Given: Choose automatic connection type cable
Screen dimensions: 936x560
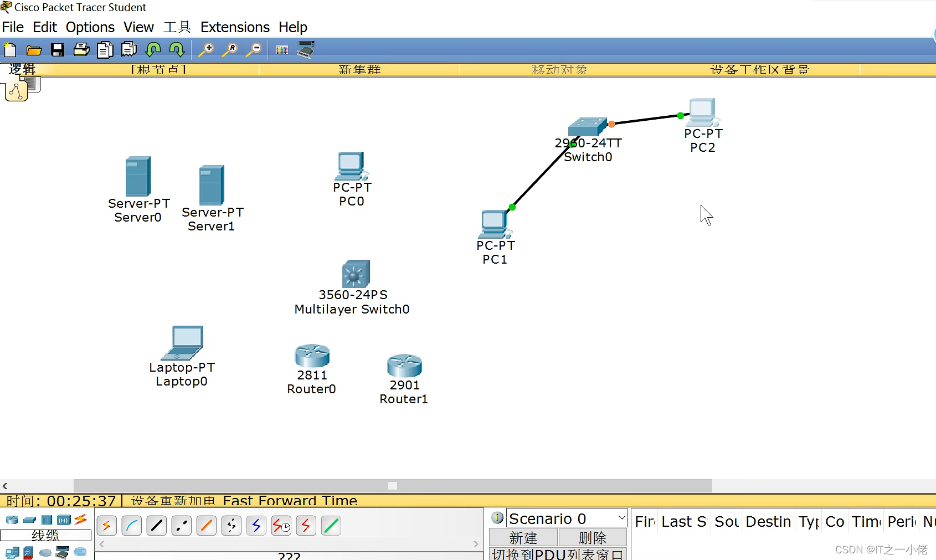Looking at the screenshot, I should point(106,525).
